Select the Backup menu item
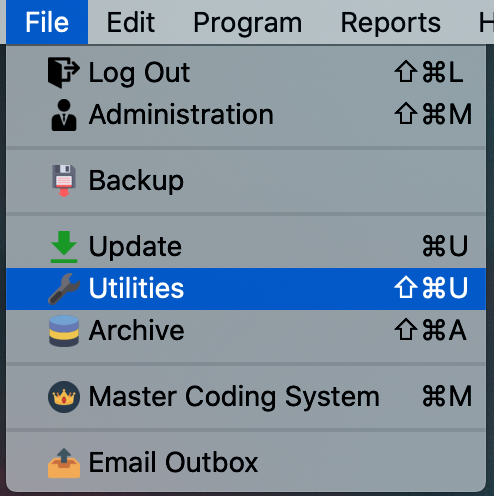Viewport: 494px width, 496px height. click(x=246, y=181)
